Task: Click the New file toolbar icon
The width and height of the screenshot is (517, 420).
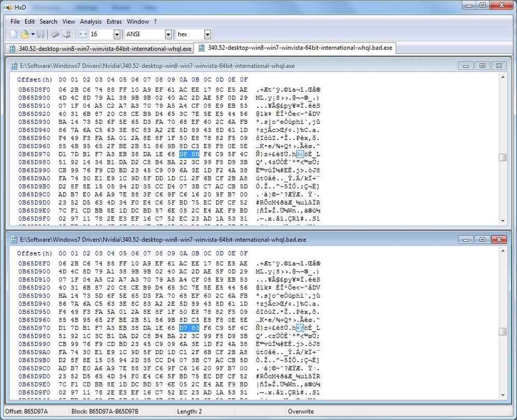Action: (13, 34)
